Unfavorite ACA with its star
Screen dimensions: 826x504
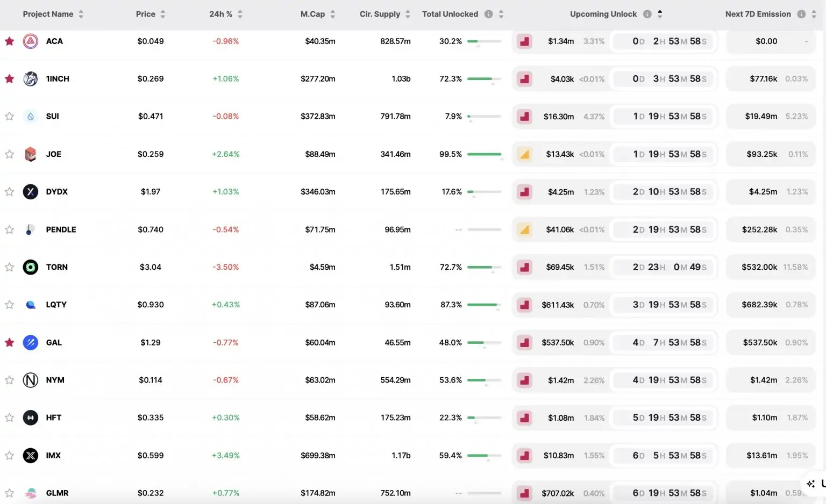tap(9, 41)
